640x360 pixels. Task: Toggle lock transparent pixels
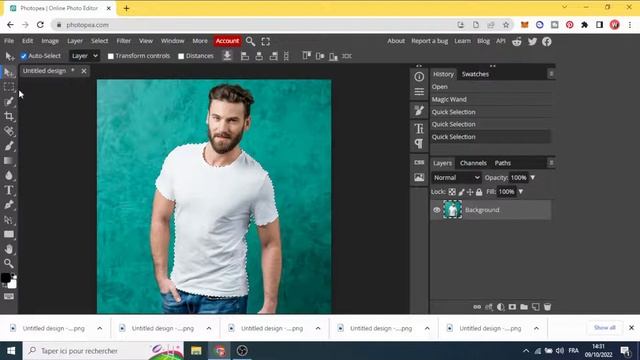tap(452, 192)
